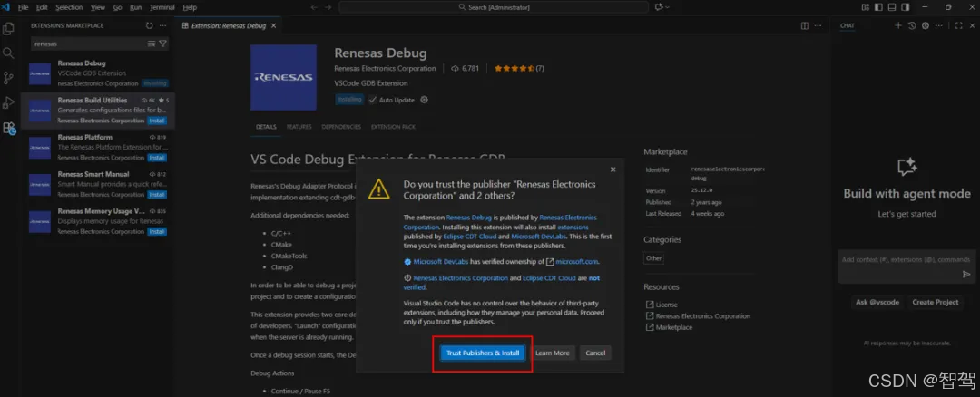The image size is (980, 397).
Task: Open the Run menu
Action: 135,7
